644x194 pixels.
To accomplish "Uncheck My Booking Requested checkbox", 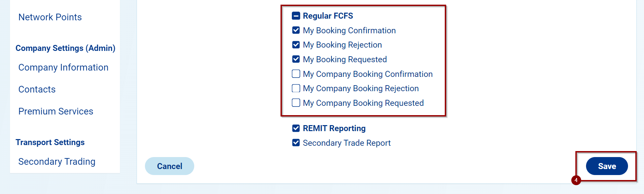I will pos(296,59).
